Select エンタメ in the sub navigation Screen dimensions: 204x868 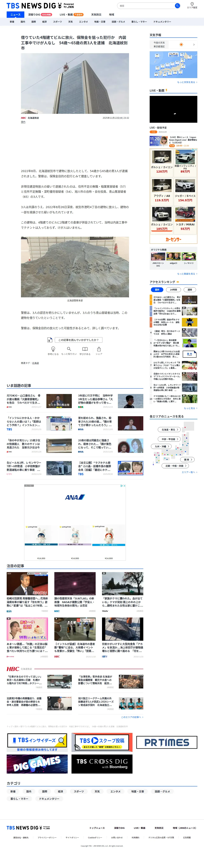(83, 22)
